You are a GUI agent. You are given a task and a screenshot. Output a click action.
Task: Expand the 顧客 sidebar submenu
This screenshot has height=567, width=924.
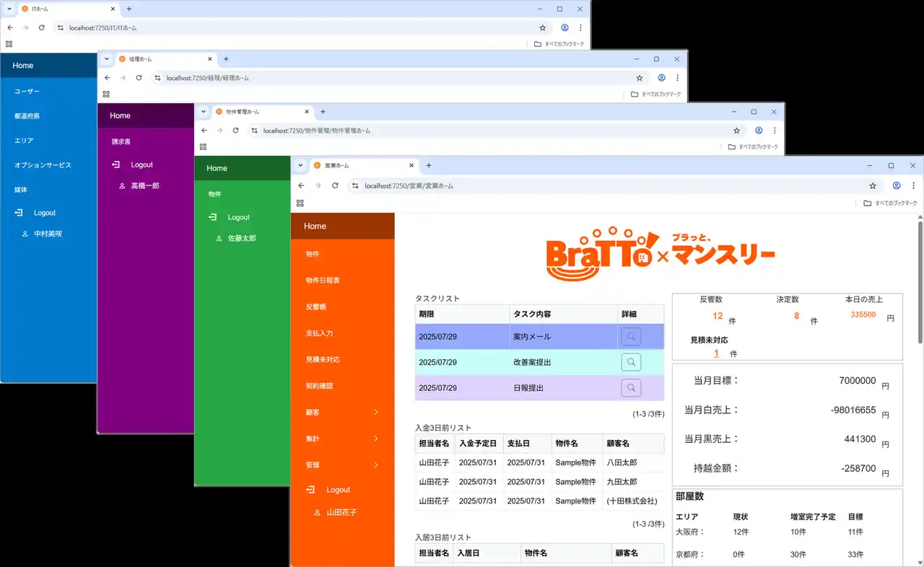click(x=375, y=413)
